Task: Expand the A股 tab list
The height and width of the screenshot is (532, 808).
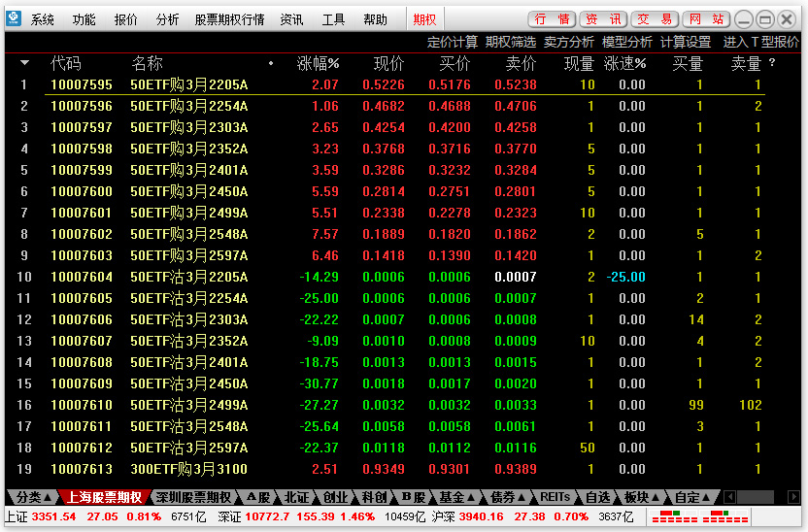Action: click(258, 497)
